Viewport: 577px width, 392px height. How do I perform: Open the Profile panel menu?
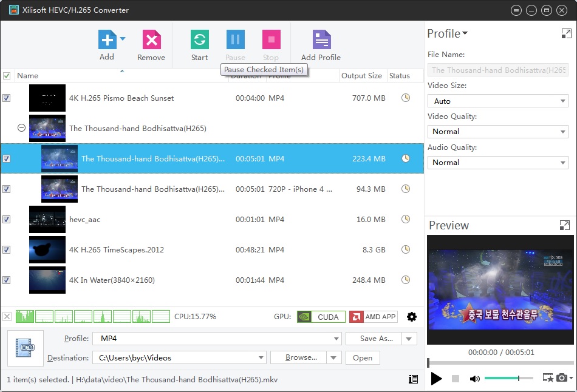[463, 34]
